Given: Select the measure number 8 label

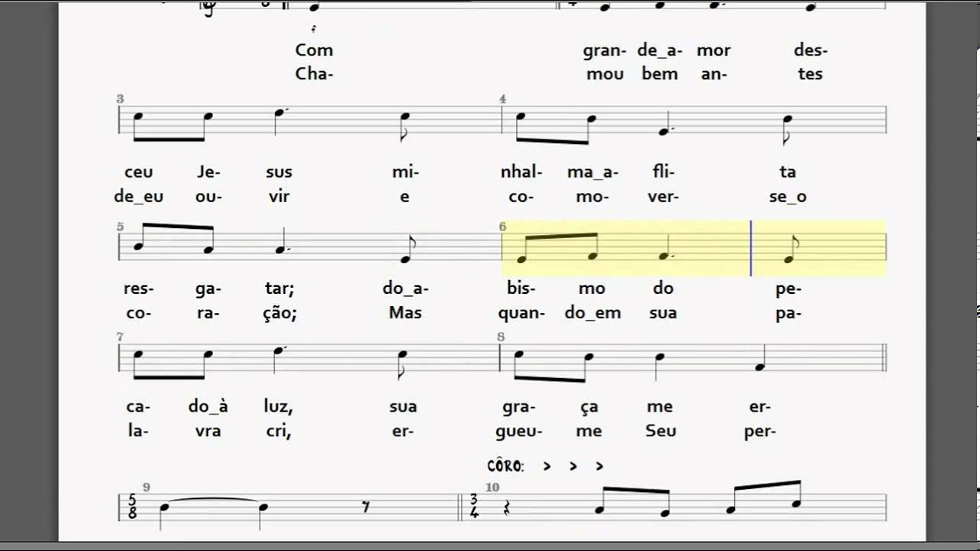Looking at the screenshot, I should point(501,337).
